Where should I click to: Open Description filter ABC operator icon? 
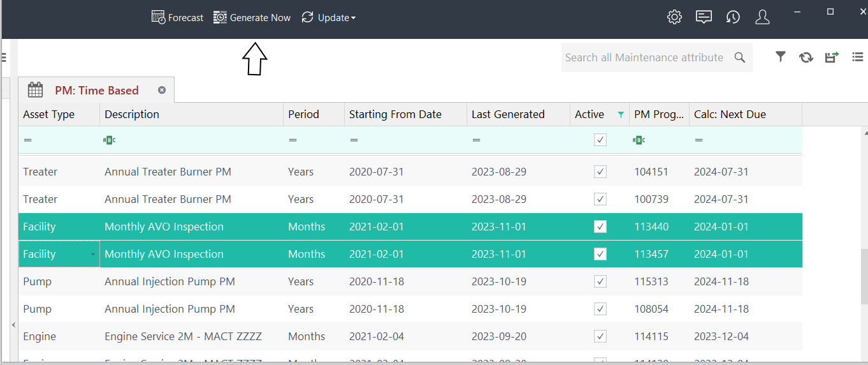(x=110, y=140)
